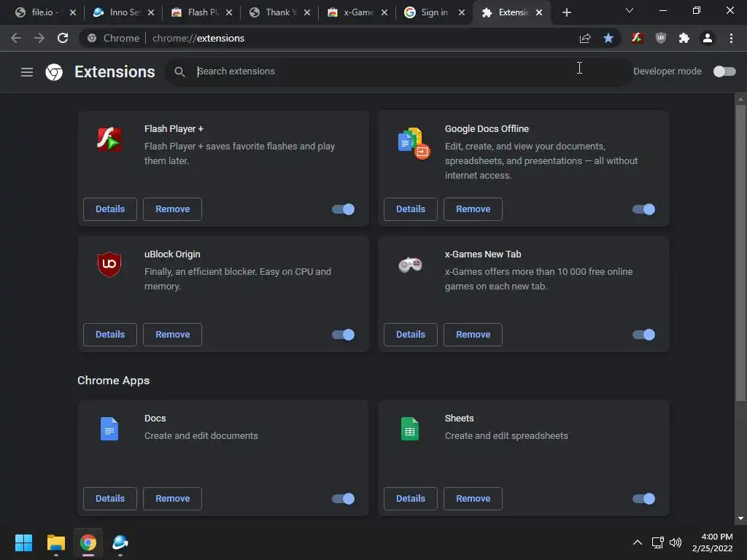Disable the Docs app toggle
The width and height of the screenshot is (747, 560).
pos(343,499)
